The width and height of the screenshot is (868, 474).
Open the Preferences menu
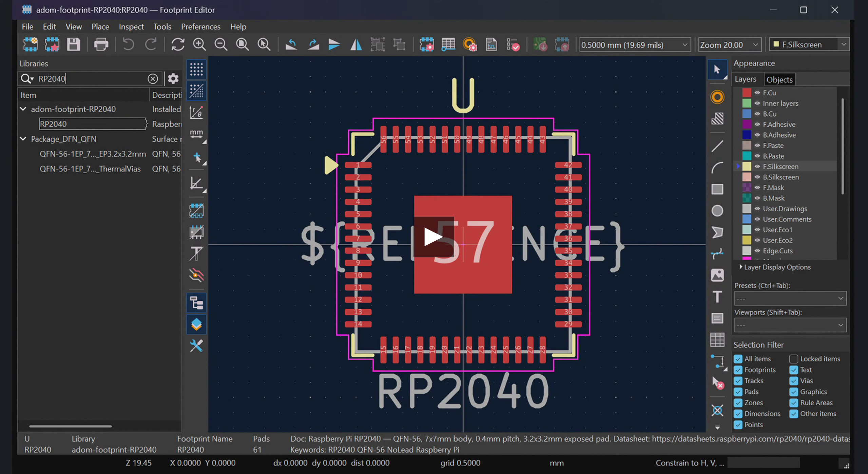click(x=200, y=26)
